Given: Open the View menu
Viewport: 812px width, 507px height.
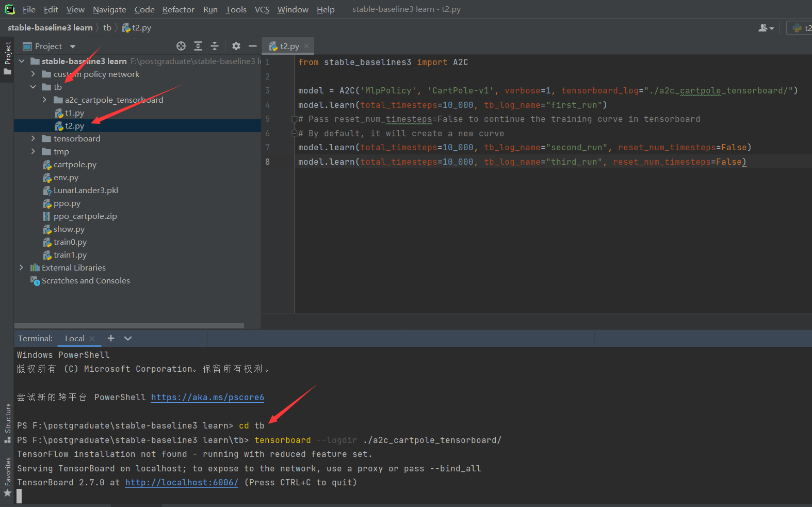Looking at the screenshot, I should pyautogui.click(x=75, y=9).
